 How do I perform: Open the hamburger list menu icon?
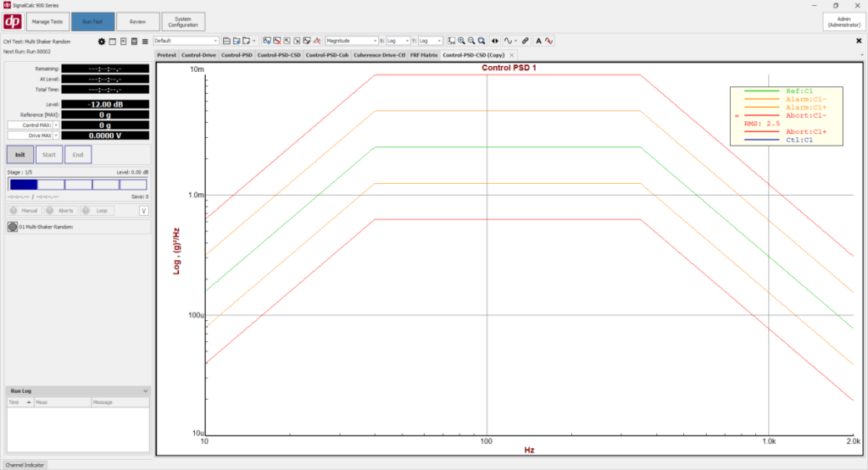(x=145, y=41)
